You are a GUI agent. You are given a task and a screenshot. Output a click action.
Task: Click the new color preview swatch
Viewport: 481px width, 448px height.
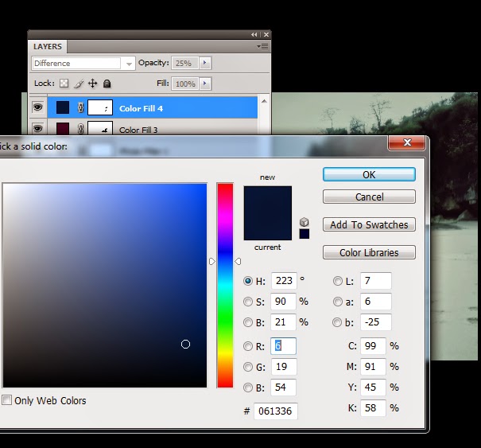pos(267,200)
